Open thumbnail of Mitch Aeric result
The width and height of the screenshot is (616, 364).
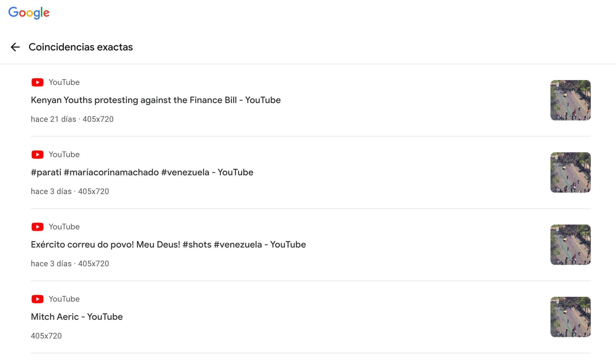(x=570, y=317)
